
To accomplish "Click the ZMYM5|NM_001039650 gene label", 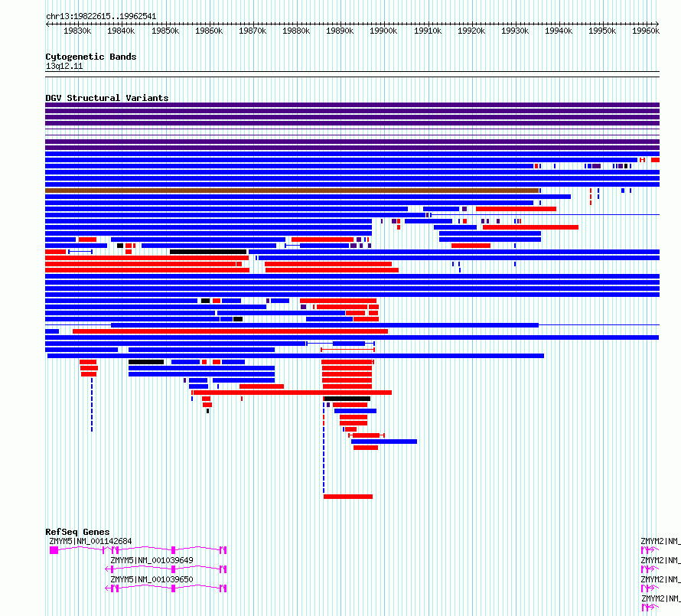I will tap(152, 579).
